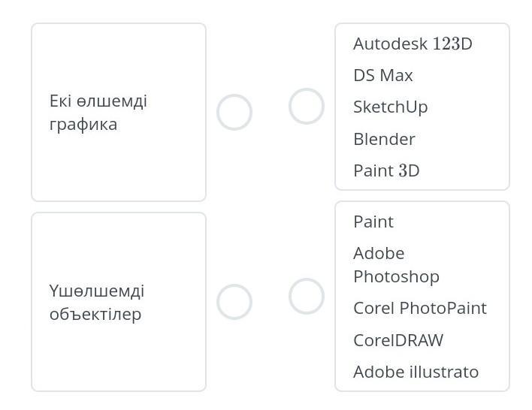Click Corel PhotoPaint entry
Viewport: 532px width, 410px height.
coord(420,308)
